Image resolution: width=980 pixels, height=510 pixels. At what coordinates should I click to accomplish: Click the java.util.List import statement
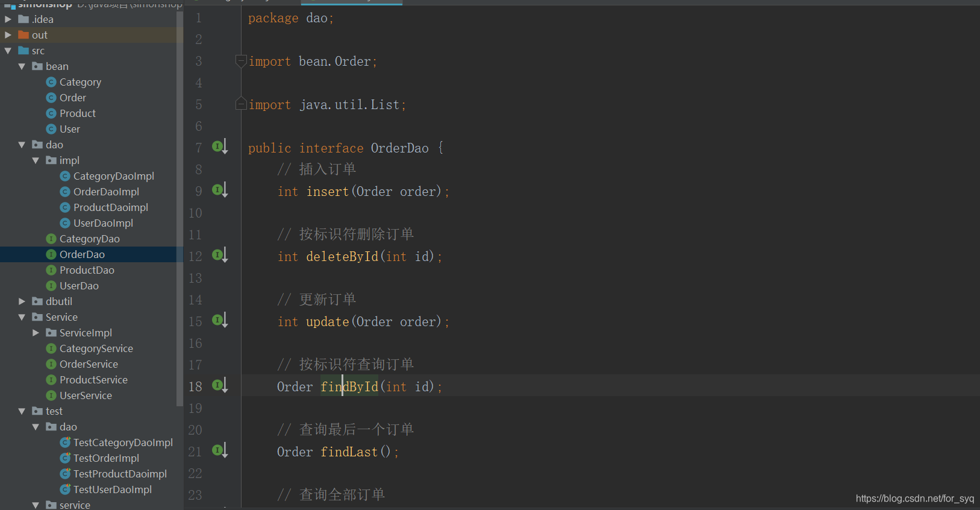point(327,104)
